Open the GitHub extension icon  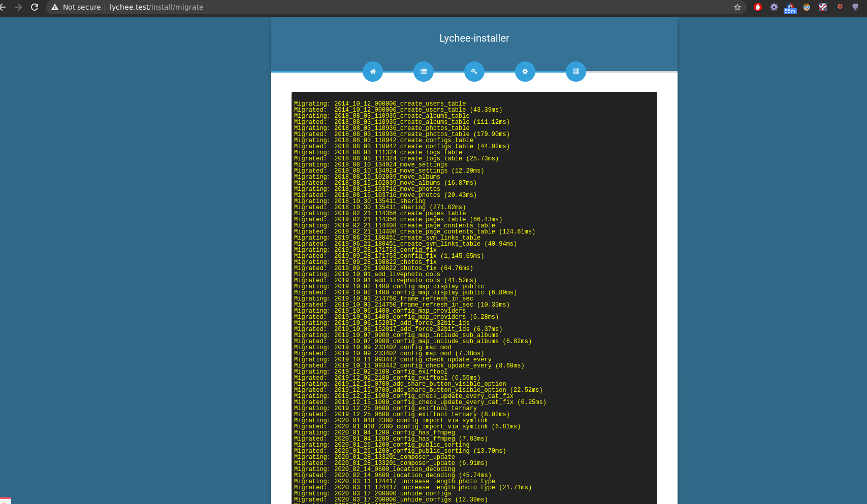tap(855, 7)
